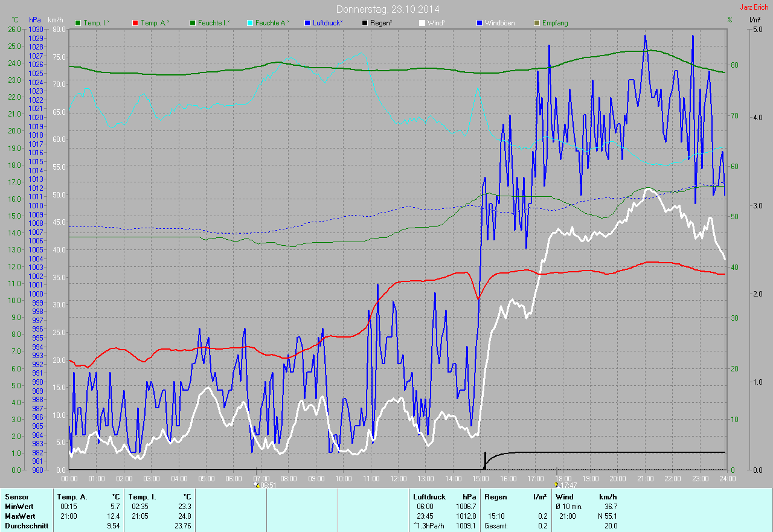Screen dimensions: 773x532
Task: Select the 'Temp. A.*' legend label
Action: (x=155, y=23)
